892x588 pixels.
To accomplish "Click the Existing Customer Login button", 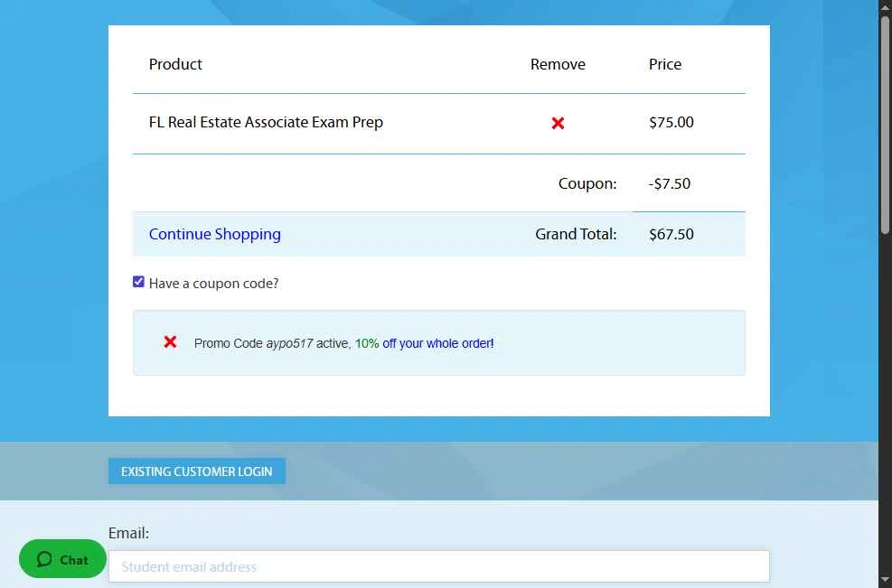I will point(197,471).
